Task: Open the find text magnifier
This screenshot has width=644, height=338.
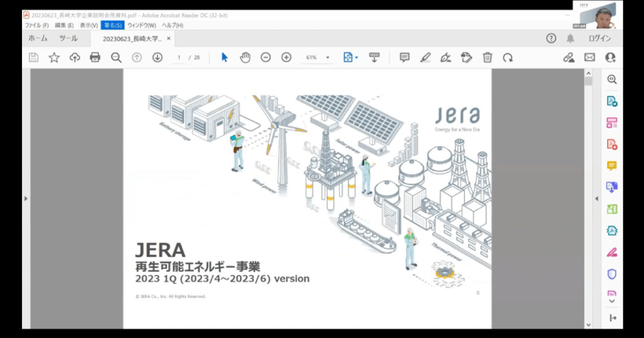Action: tap(116, 57)
